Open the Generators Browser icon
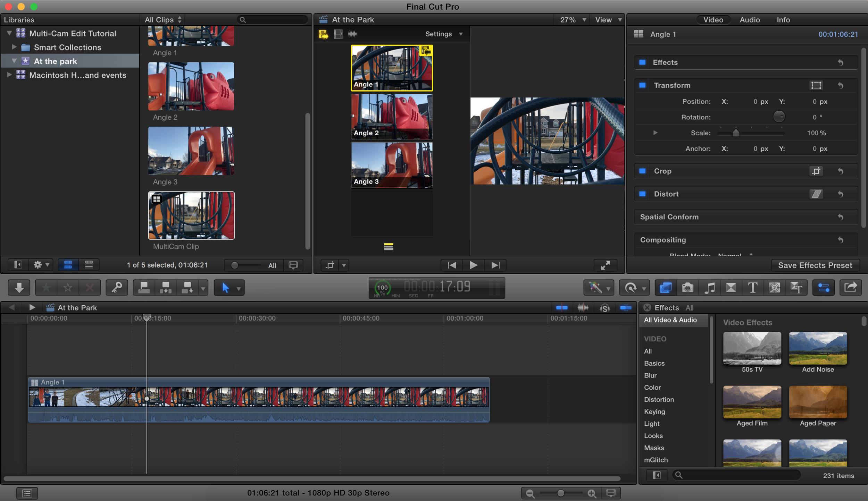The height and width of the screenshot is (501, 868). [775, 288]
